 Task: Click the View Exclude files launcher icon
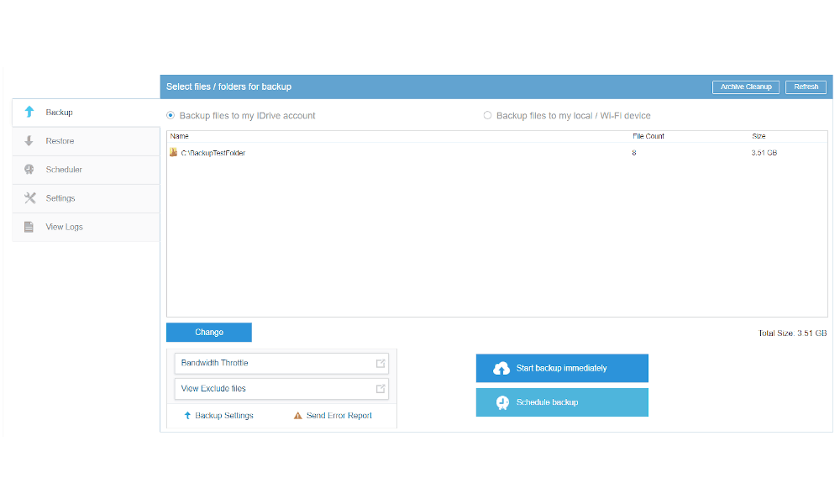(x=381, y=388)
